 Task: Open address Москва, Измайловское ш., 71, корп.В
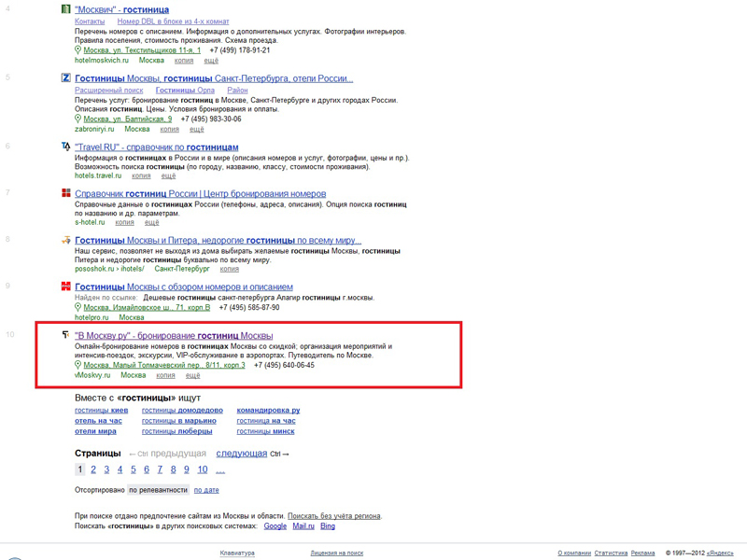tap(147, 307)
